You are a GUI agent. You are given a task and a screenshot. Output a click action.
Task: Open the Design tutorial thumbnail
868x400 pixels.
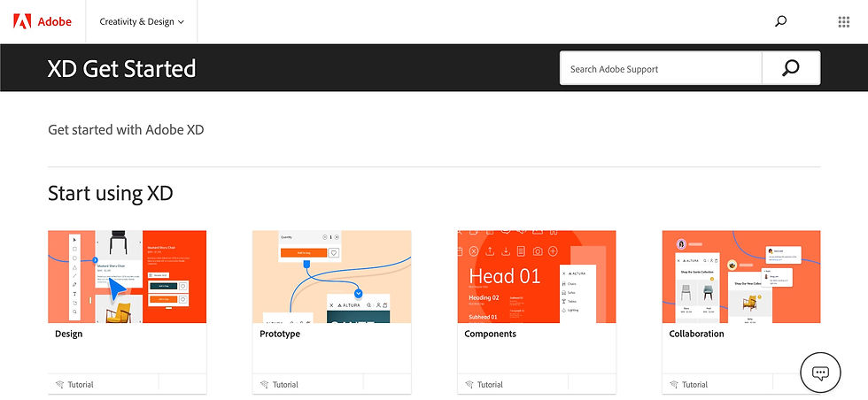[128, 277]
